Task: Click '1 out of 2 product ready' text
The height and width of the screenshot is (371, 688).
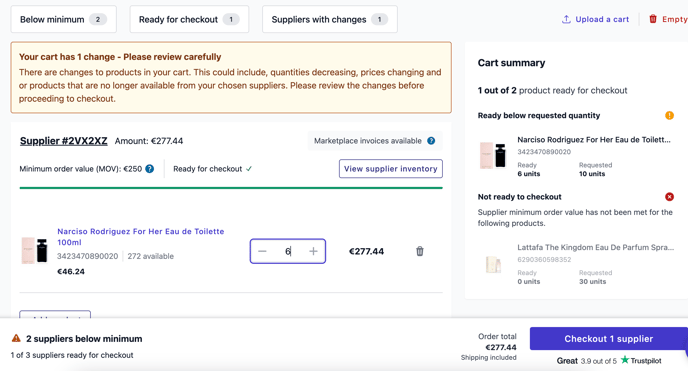Action: click(x=552, y=90)
